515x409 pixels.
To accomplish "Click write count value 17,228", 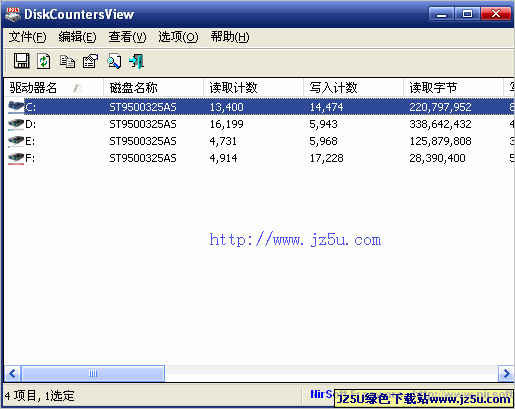I will [326, 158].
